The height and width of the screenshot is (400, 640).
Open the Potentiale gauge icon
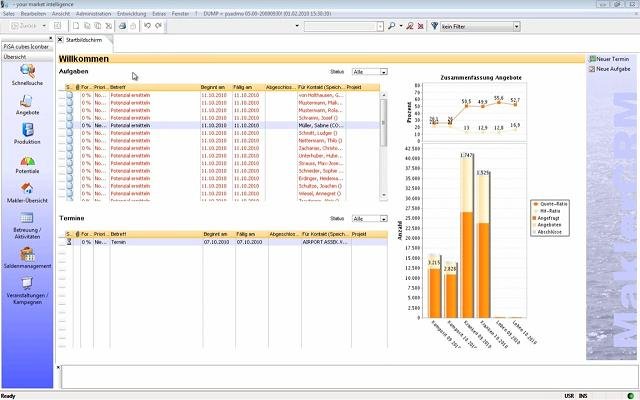click(27, 161)
